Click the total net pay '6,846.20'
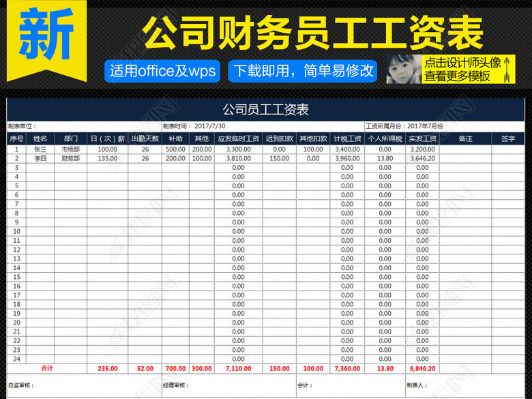The image size is (532, 399). tap(422, 368)
